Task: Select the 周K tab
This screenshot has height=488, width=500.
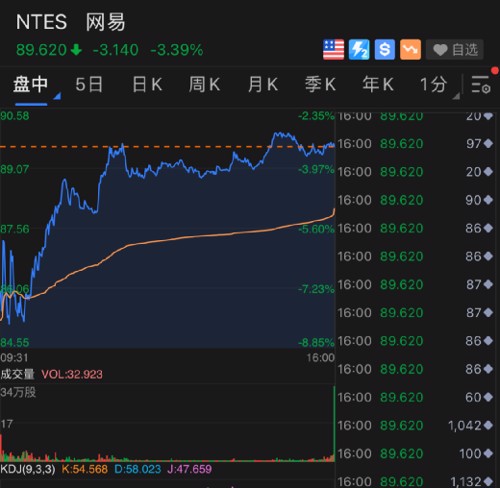Action: (x=204, y=84)
